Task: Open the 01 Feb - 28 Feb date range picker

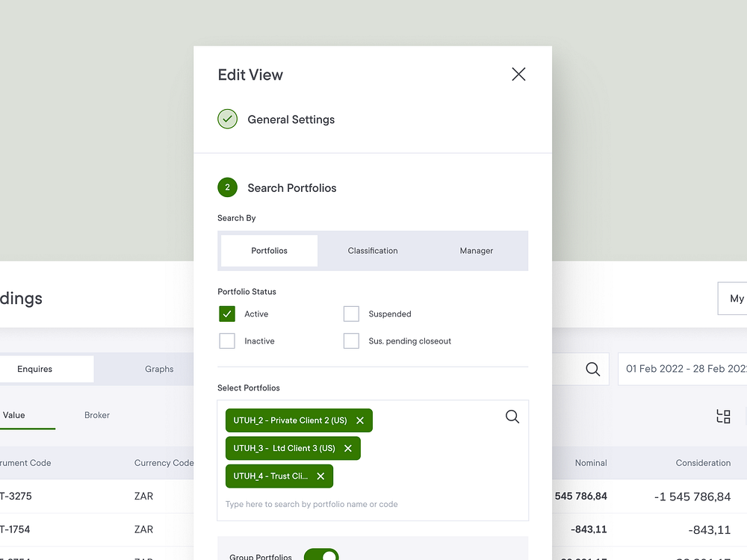Action: click(x=682, y=369)
